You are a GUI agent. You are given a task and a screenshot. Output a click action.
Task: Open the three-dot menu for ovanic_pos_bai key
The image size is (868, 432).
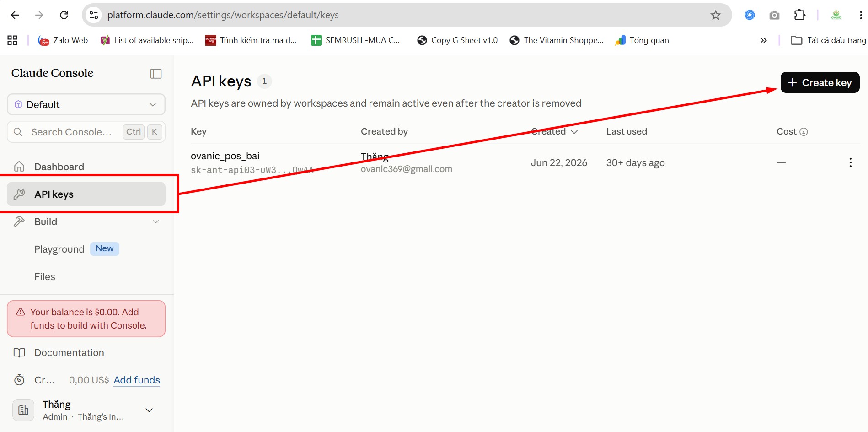point(850,162)
